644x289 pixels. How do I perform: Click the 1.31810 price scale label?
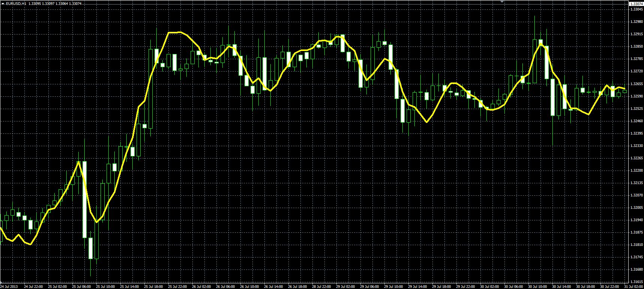[x=636, y=245]
